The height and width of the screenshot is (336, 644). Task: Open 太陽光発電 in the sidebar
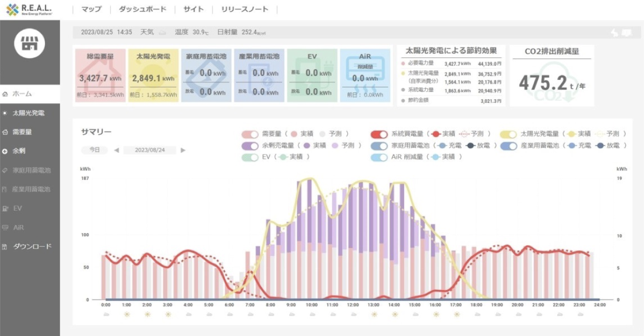[x=28, y=113]
